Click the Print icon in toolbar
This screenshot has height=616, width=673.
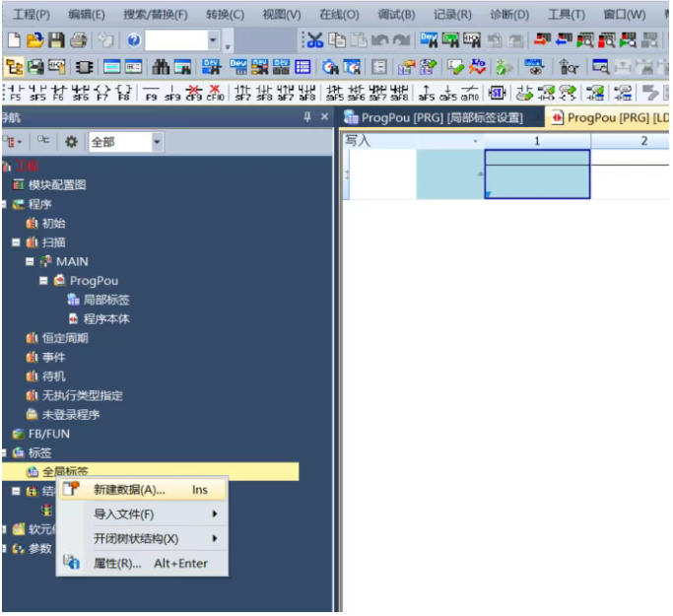(x=78, y=40)
